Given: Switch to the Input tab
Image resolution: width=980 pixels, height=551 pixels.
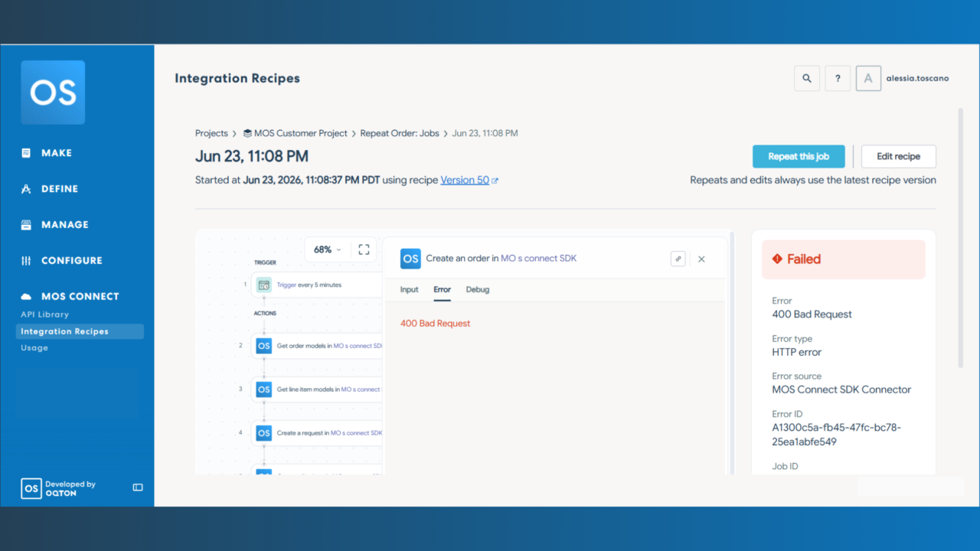Looking at the screenshot, I should [410, 289].
